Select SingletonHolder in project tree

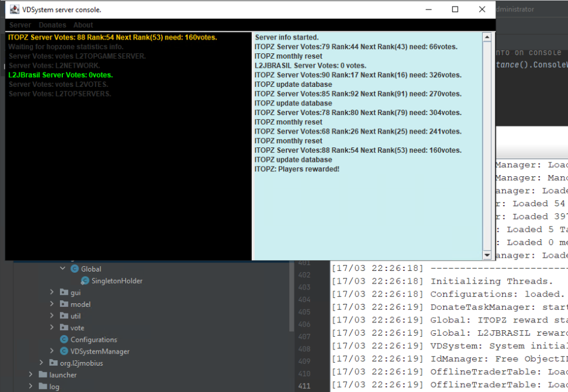pyautogui.click(x=117, y=281)
